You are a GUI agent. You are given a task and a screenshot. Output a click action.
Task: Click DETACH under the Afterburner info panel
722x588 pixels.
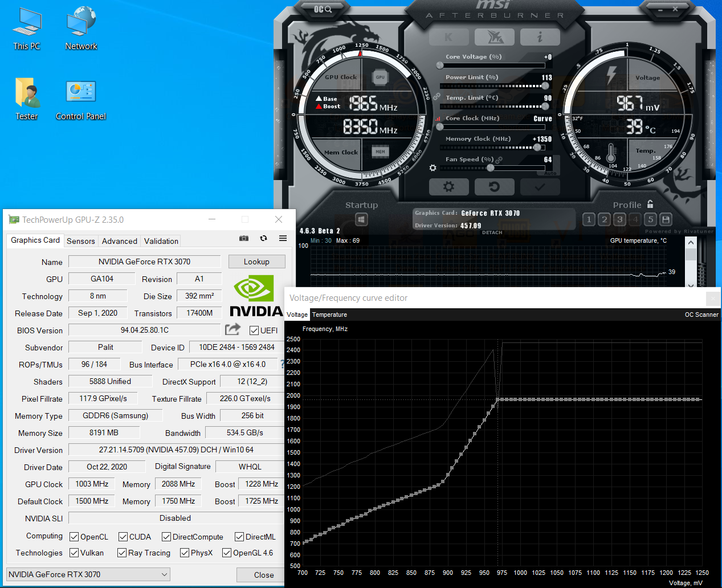coord(492,232)
